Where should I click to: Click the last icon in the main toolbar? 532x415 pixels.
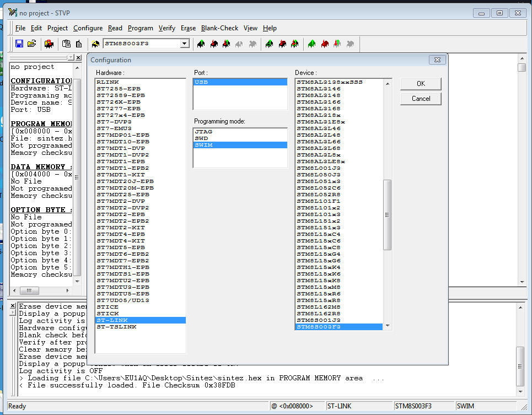pyautogui.click(x=350, y=44)
